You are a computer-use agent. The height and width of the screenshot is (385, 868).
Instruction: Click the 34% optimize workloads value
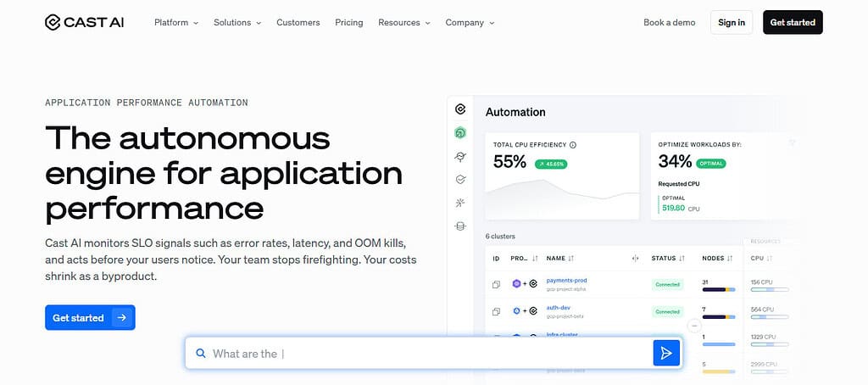675,162
